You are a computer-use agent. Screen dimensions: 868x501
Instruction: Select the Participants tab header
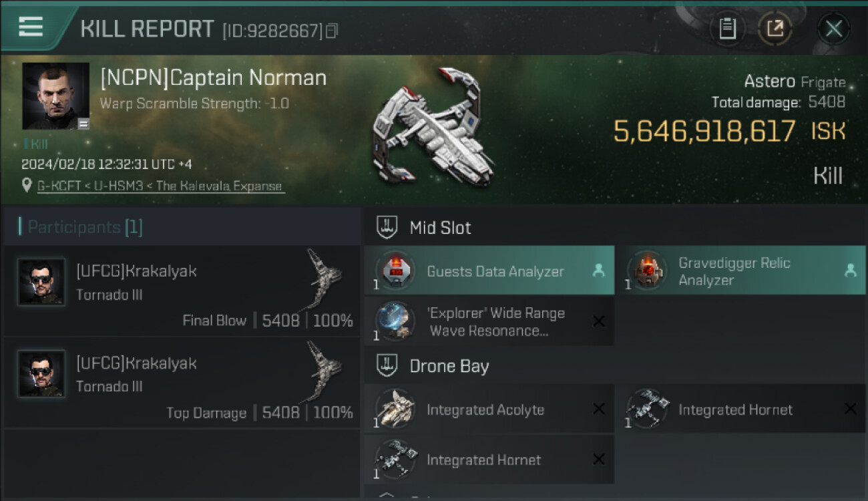[x=81, y=227]
